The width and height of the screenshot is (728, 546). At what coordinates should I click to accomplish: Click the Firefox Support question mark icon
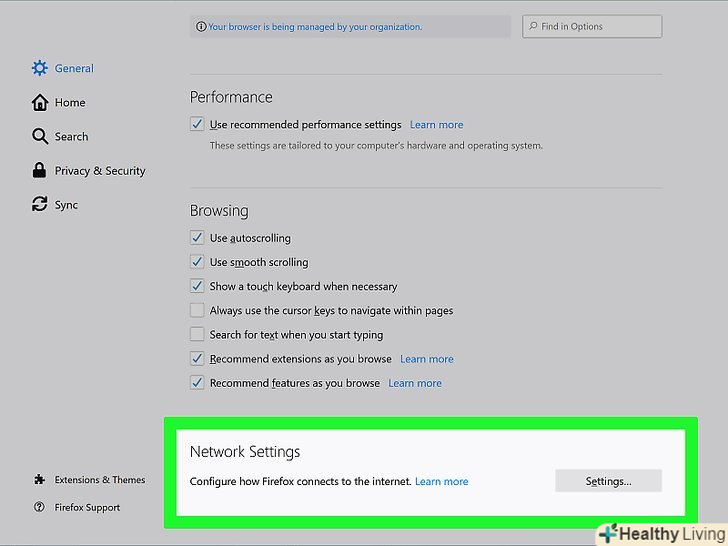click(39, 507)
